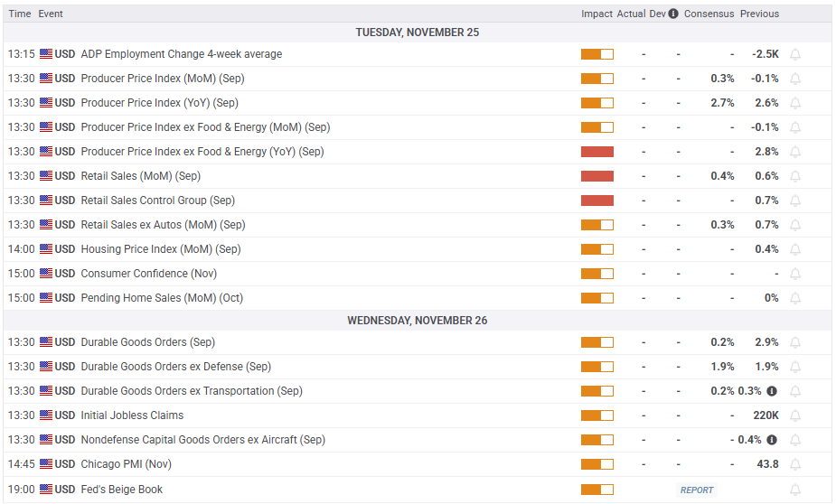Toggle alert bell for Chicago PMI row

795,464
